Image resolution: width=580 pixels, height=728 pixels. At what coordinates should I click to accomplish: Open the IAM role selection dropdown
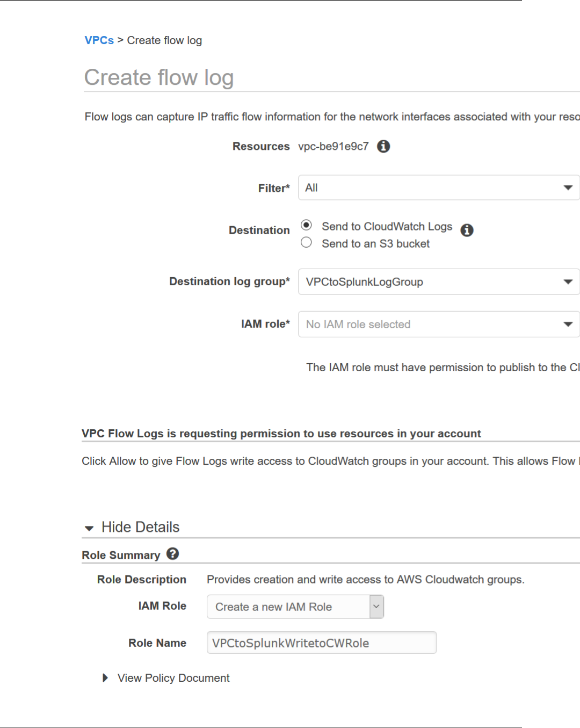pyautogui.click(x=438, y=324)
